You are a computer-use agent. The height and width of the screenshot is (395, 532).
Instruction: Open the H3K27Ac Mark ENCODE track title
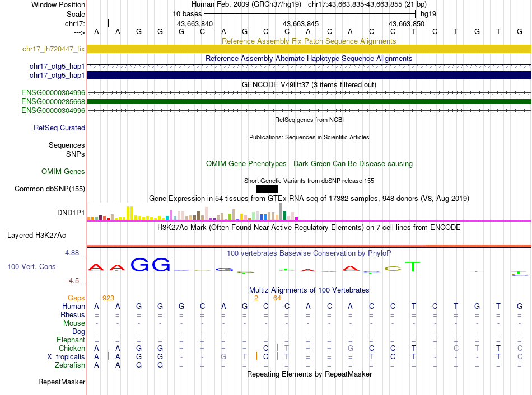(x=309, y=228)
